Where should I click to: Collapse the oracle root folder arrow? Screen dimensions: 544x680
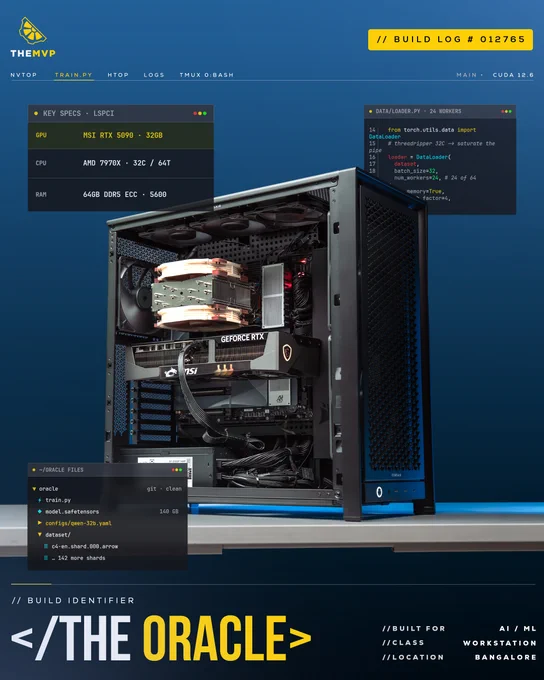pyautogui.click(x=34, y=489)
